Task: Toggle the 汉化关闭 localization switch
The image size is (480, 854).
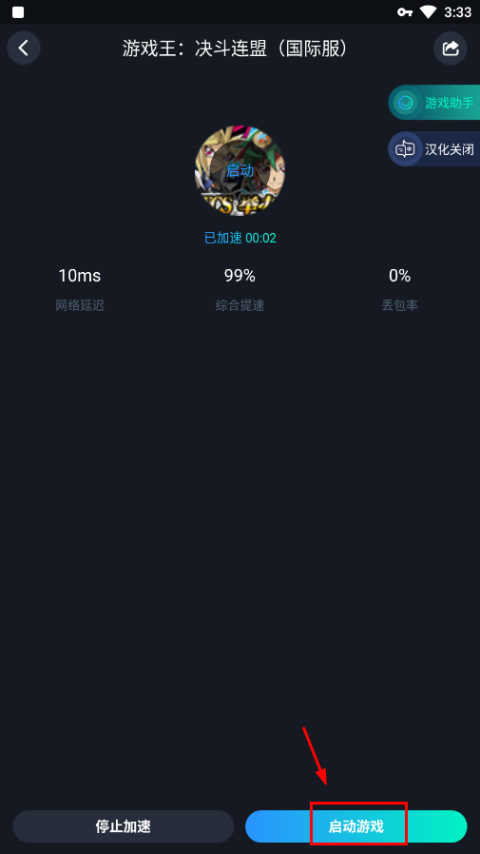Action: (x=434, y=149)
